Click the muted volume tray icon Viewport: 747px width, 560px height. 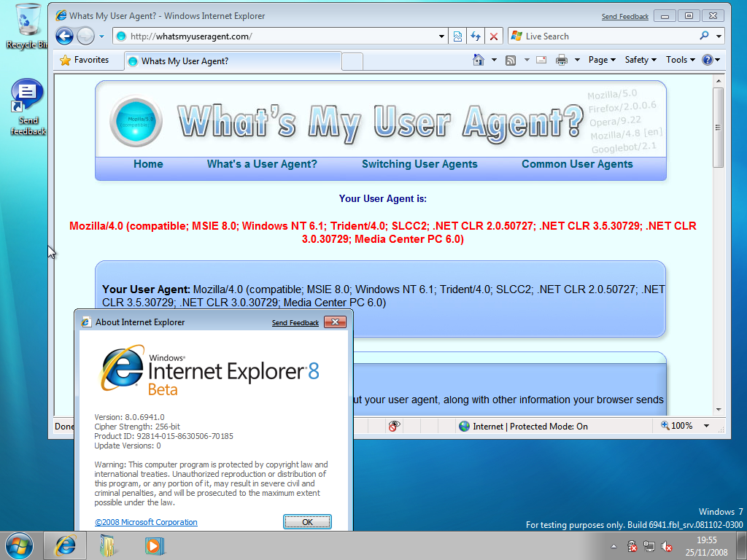click(x=667, y=546)
